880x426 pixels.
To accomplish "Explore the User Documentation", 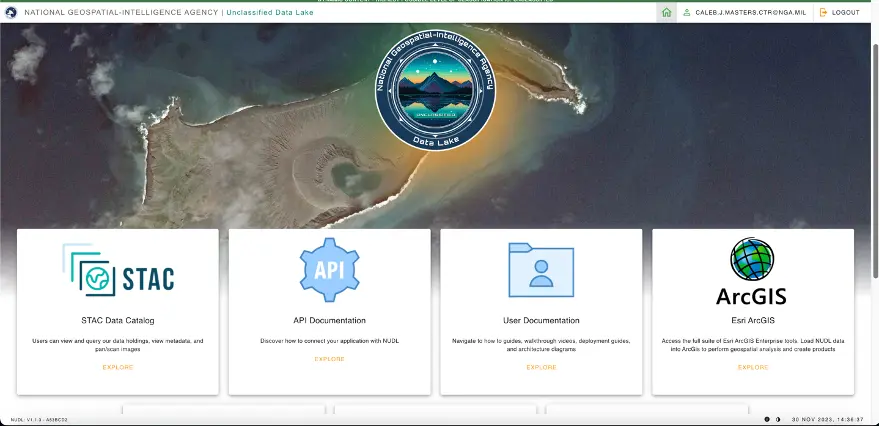I will point(541,367).
